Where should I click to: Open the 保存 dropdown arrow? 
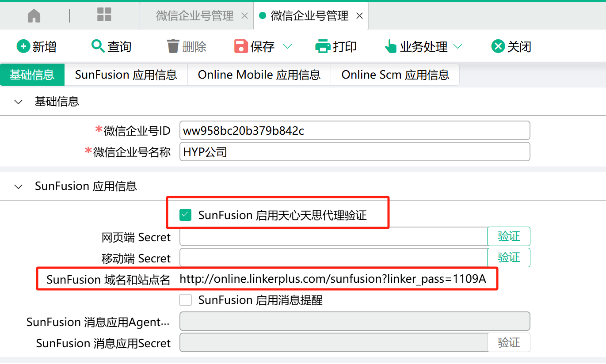point(287,46)
